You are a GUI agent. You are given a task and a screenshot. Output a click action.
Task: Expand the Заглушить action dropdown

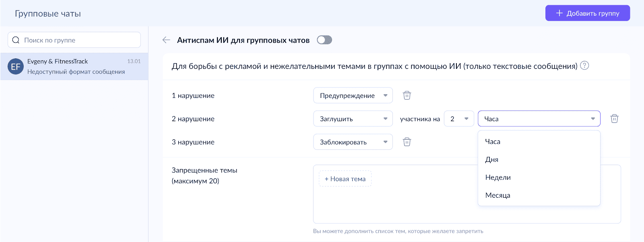353,119
